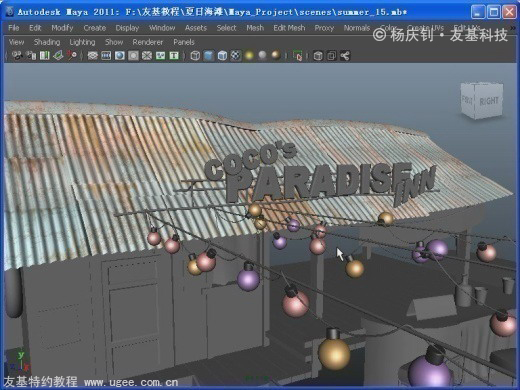Open camera attributes icon in panel toolbar
Screen dimensions: 520x390
[31, 55]
